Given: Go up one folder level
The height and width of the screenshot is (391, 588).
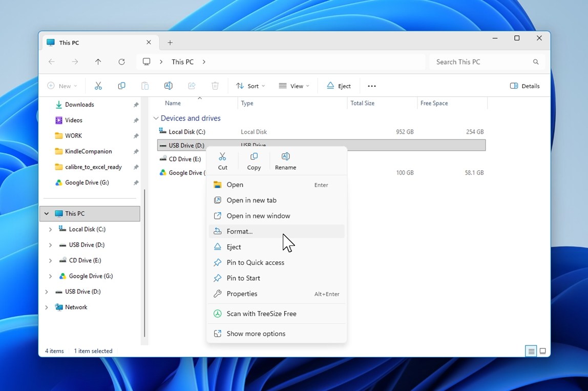Looking at the screenshot, I should click(x=98, y=62).
